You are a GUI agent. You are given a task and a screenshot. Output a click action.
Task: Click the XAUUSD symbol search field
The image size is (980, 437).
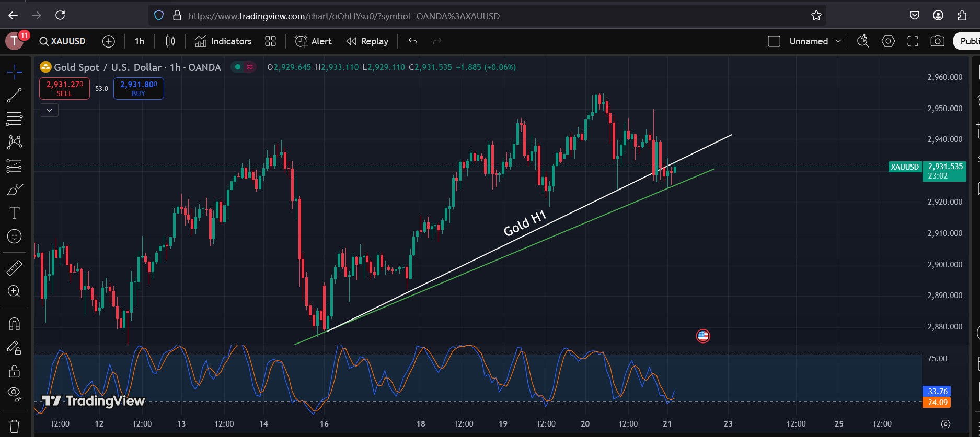tap(63, 41)
